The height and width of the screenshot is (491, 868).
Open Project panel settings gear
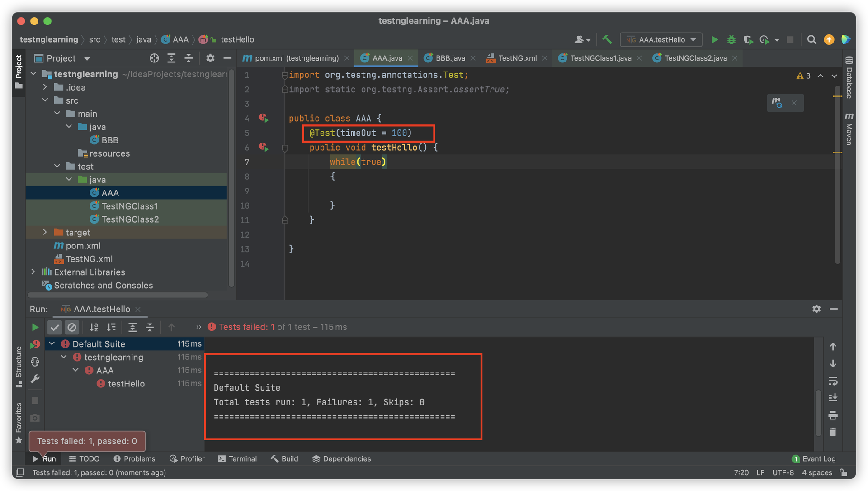[210, 58]
